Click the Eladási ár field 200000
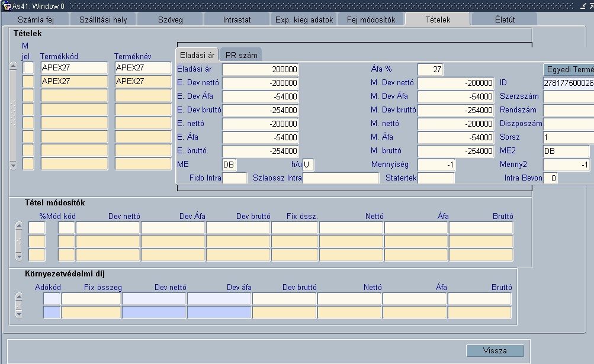 click(x=260, y=69)
